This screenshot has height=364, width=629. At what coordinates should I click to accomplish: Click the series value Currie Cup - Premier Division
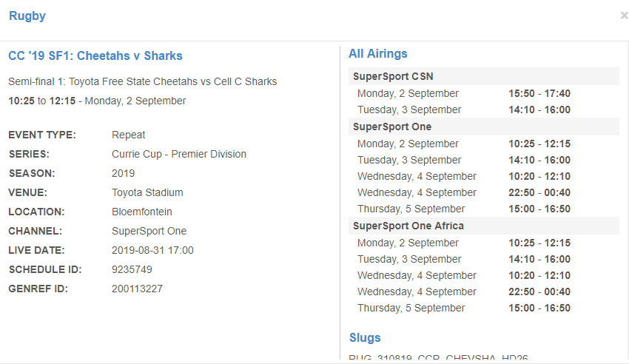pyautogui.click(x=179, y=154)
